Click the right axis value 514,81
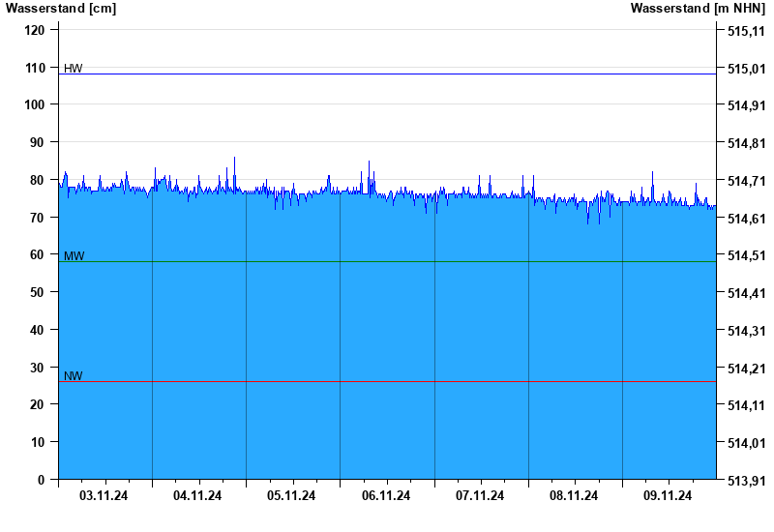The image size is (774, 532). coord(746,143)
